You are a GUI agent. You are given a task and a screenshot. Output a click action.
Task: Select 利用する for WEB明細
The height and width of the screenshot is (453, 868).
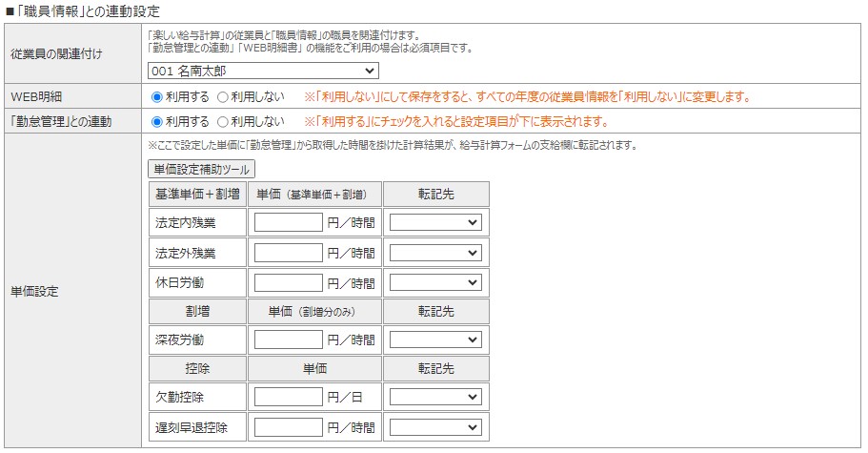[x=157, y=96]
